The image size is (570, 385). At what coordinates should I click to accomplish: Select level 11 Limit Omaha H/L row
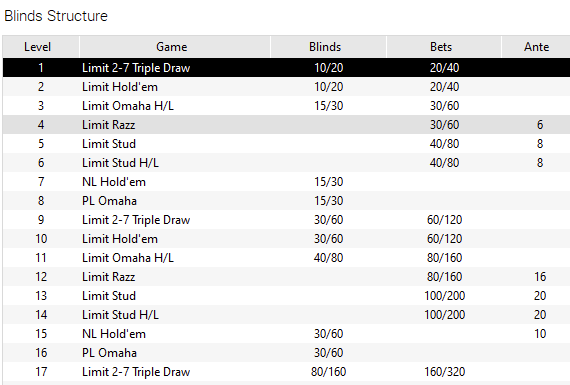286,257
